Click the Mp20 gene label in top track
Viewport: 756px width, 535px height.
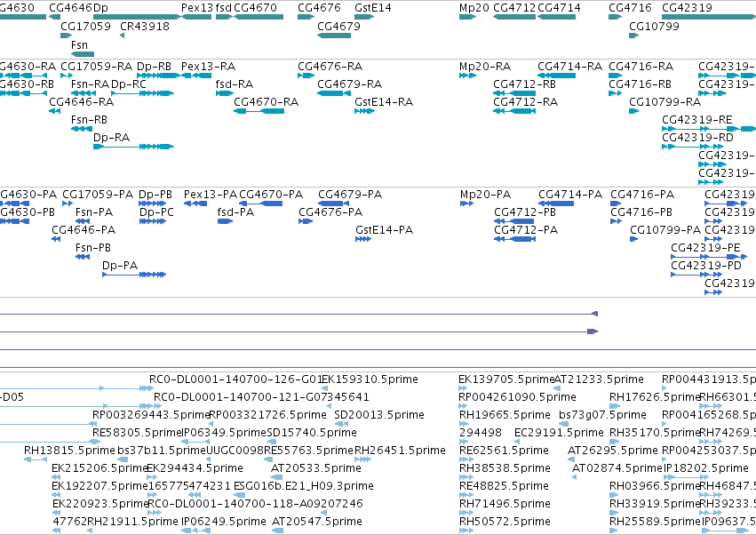click(474, 8)
